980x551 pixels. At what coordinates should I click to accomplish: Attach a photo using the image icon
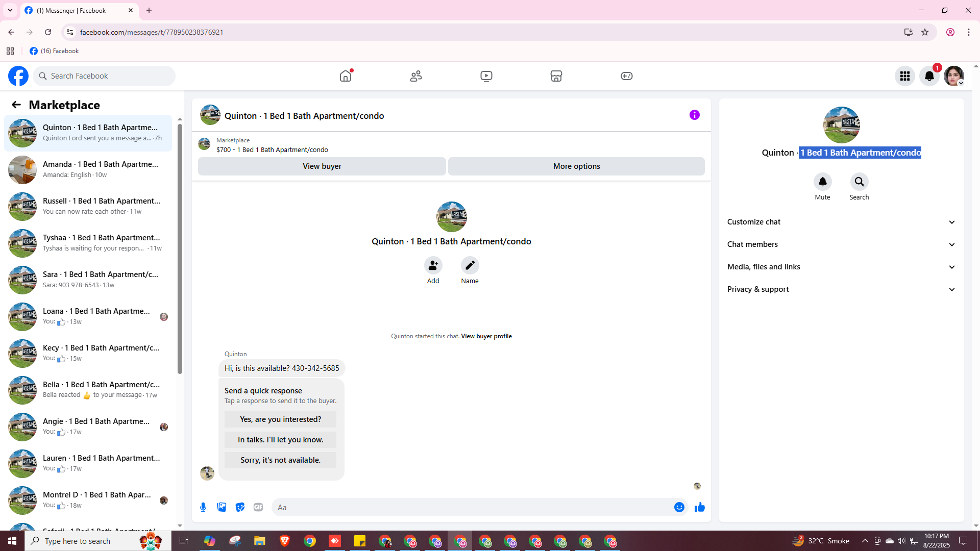pos(222,507)
